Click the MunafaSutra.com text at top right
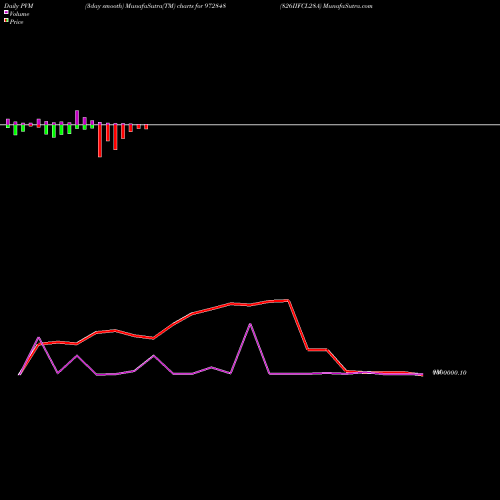Screen dimensions: 500x500 point(348,6)
